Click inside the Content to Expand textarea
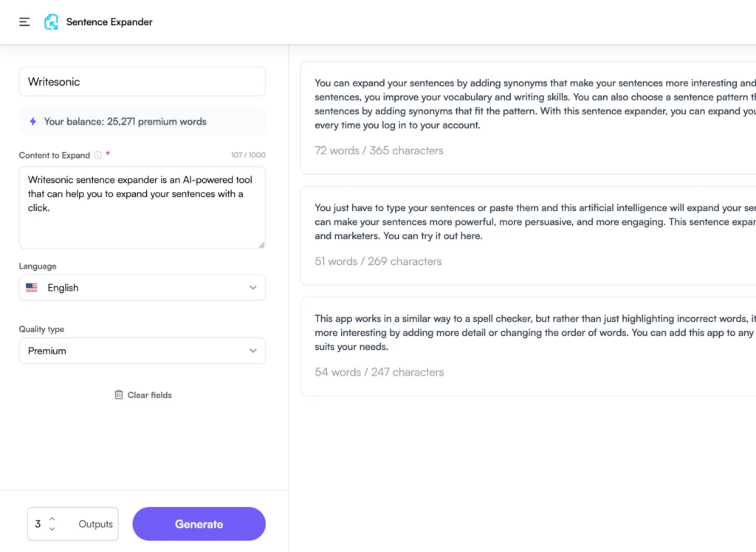The width and height of the screenshot is (756, 552). [x=142, y=207]
